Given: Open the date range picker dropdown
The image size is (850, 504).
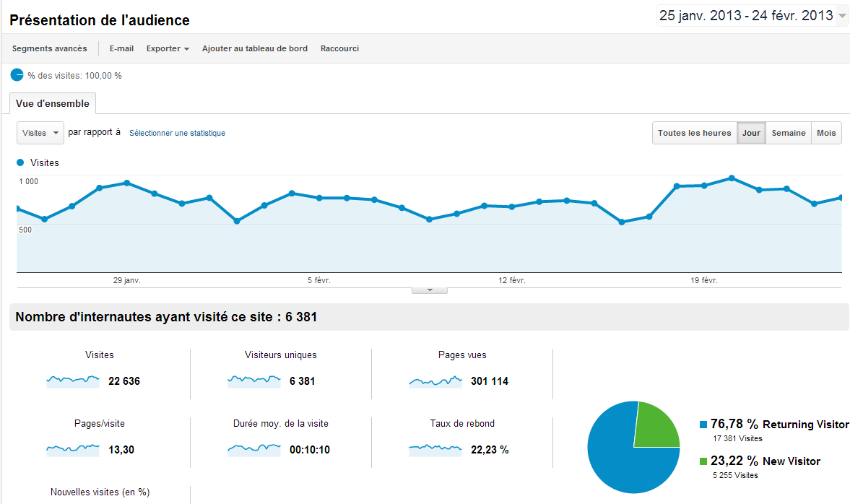Looking at the screenshot, I should click(x=752, y=16).
